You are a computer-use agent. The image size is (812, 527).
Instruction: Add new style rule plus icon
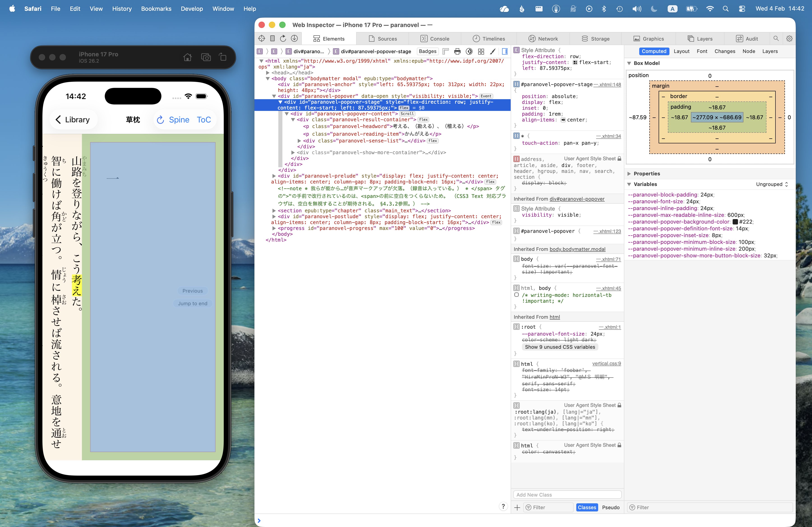tap(517, 508)
